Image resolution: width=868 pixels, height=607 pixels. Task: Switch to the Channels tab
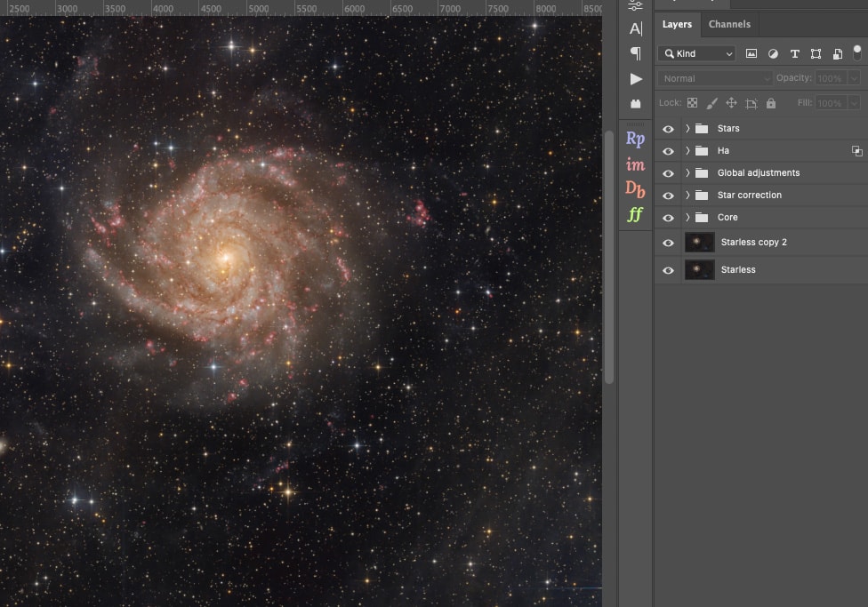pos(729,24)
